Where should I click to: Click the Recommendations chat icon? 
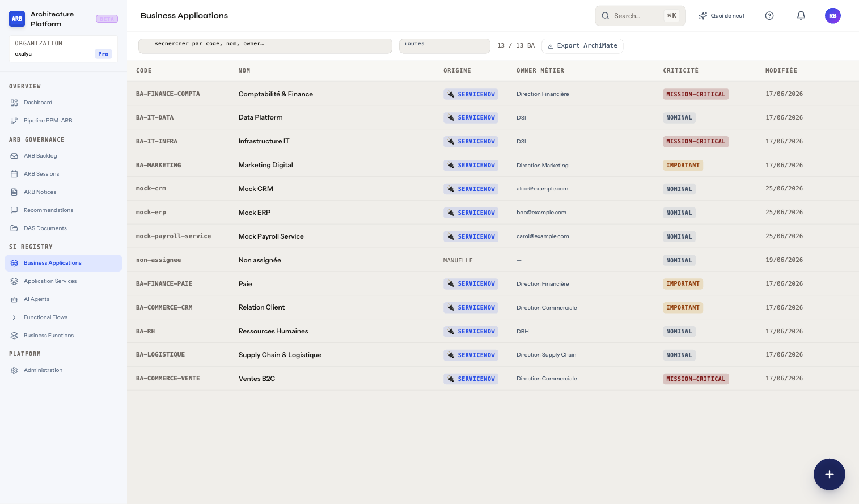[x=14, y=210]
